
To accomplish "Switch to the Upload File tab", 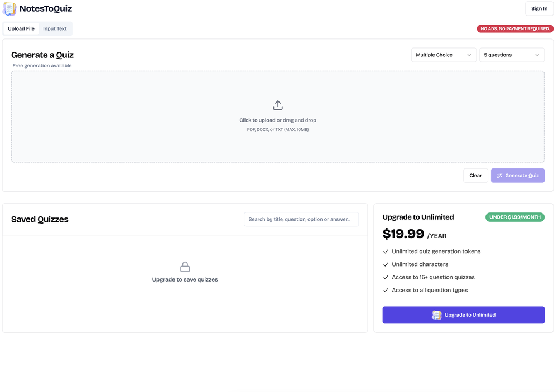I will coord(21,28).
